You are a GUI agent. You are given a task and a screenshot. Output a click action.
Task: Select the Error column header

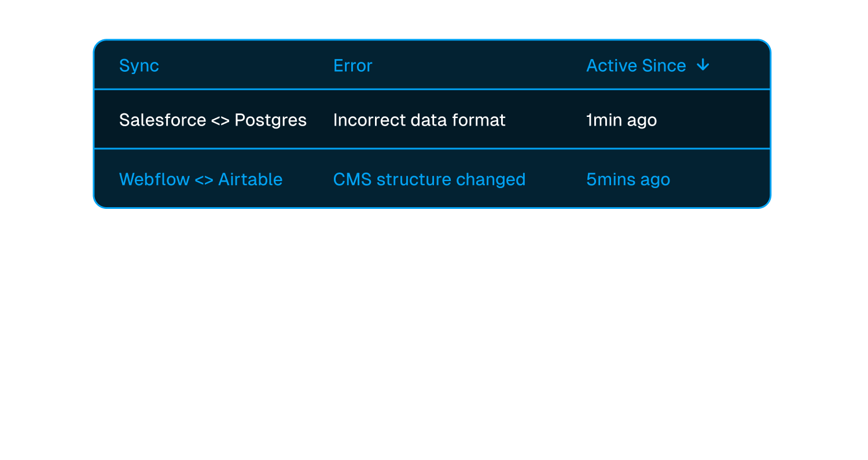click(353, 65)
